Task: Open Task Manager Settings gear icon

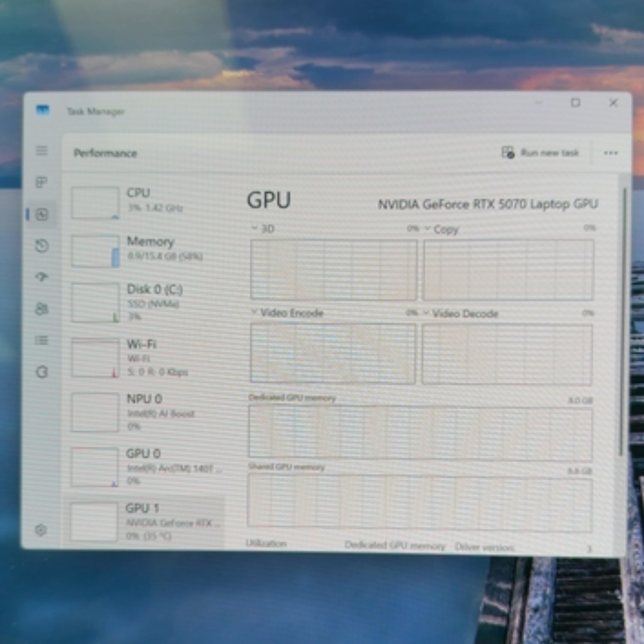Action: (41, 530)
